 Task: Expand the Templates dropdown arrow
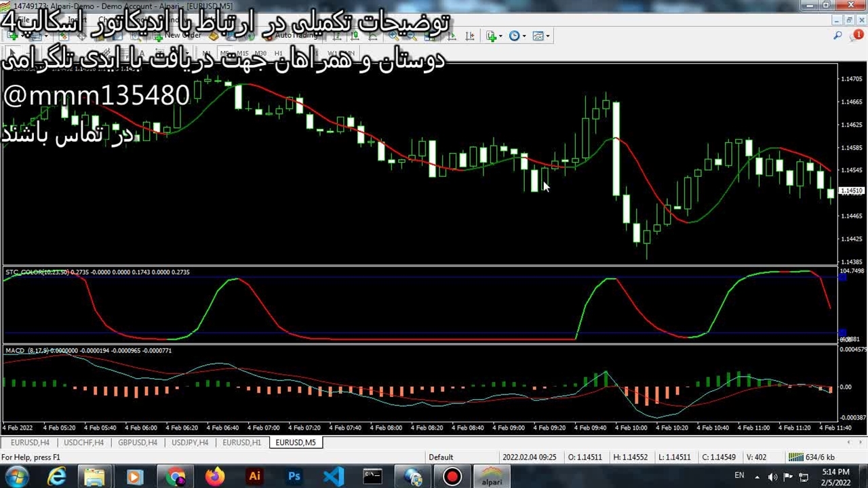(548, 36)
